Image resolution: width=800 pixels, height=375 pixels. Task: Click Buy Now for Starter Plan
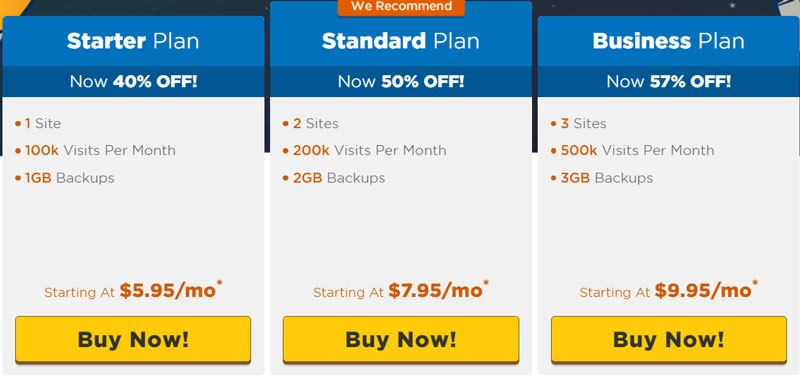click(x=133, y=339)
